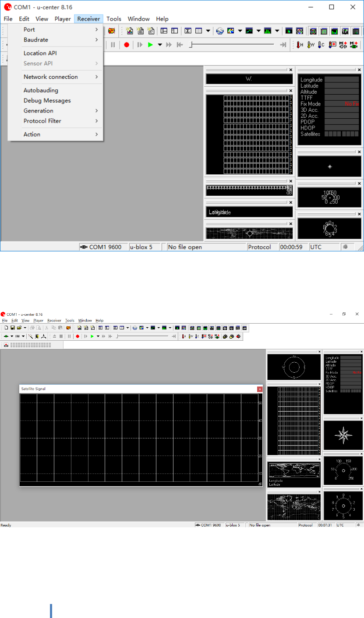Screen dimensions: 364x618
Task: Open Window menu in the Satellite Signal window
Action: (85, 321)
